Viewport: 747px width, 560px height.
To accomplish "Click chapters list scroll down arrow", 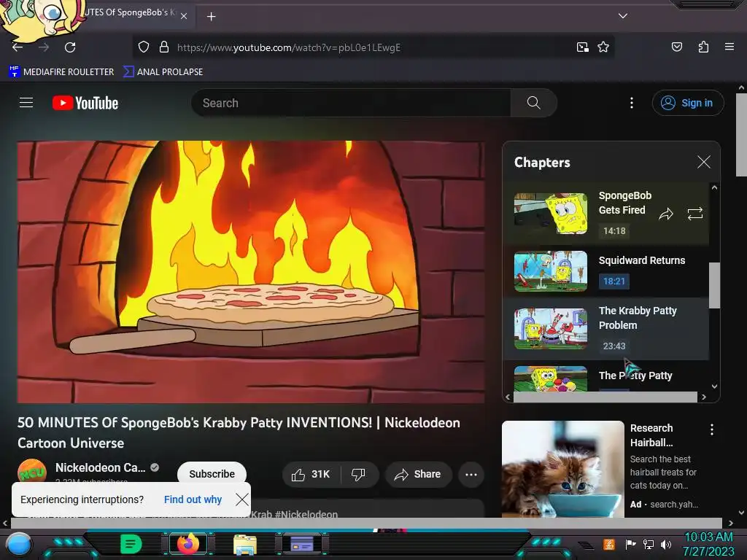I will click(714, 386).
